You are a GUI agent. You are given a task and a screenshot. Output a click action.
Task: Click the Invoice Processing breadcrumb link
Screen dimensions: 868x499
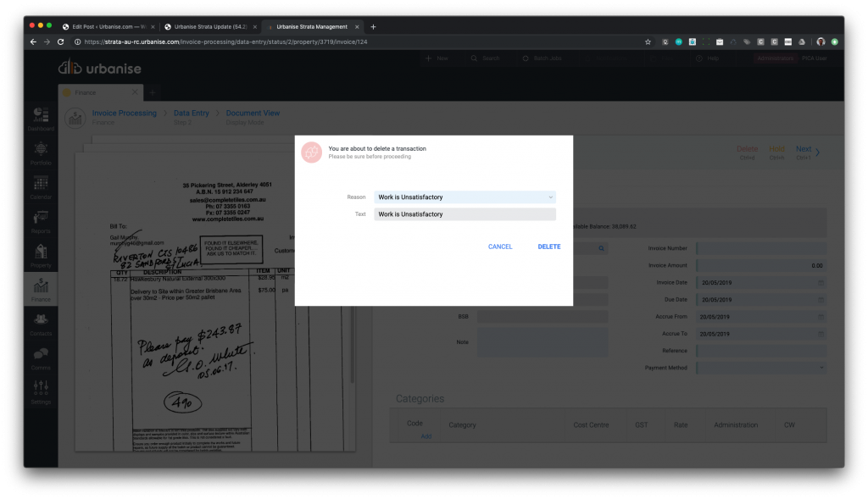click(x=124, y=113)
